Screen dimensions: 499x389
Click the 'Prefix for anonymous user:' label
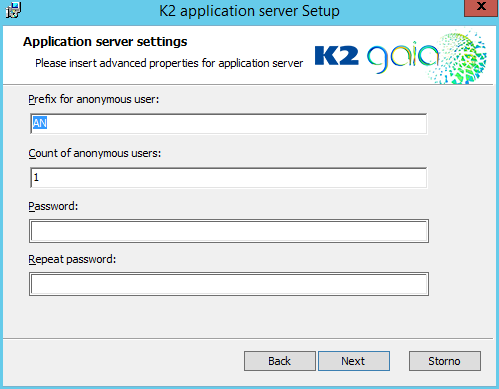94,99
